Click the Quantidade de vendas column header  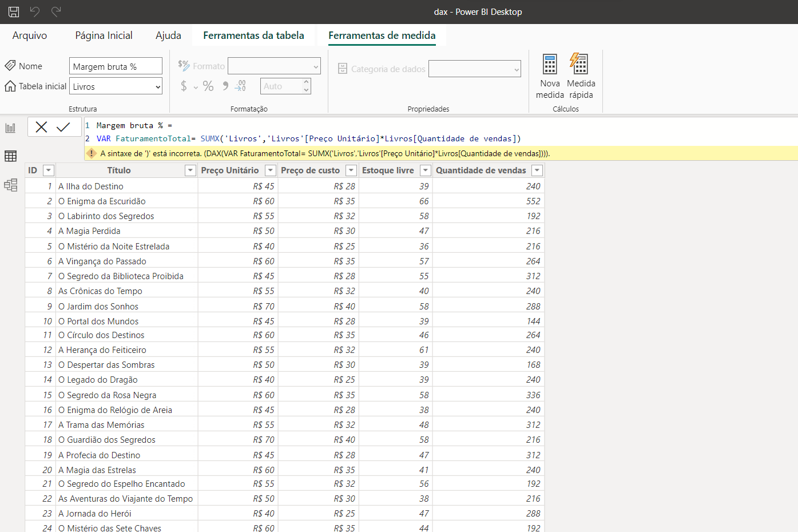(x=481, y=170)
